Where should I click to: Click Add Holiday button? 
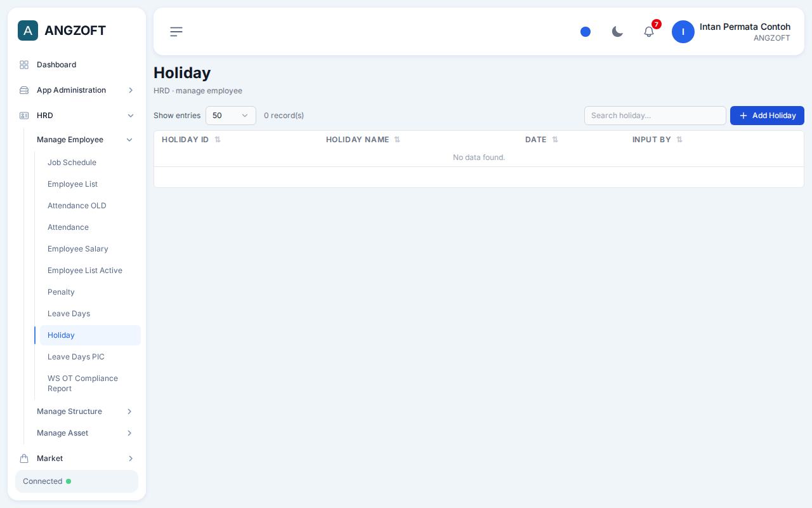point(767,116)
